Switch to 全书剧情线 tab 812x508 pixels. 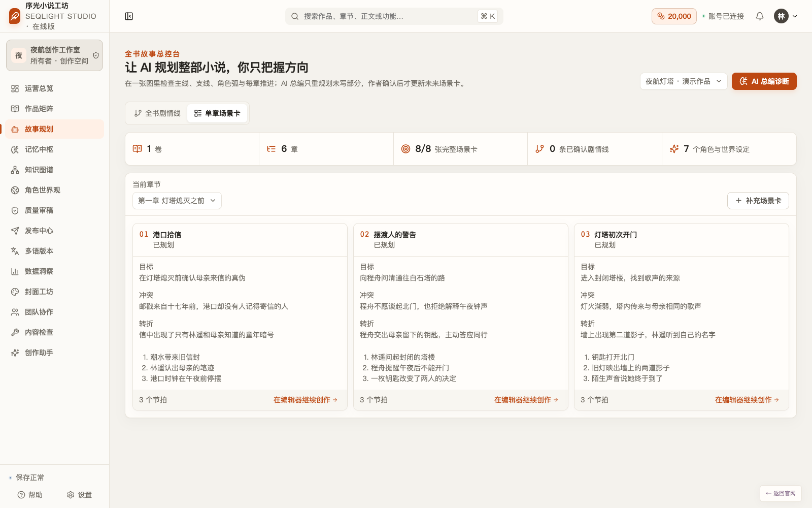(157, 113)
